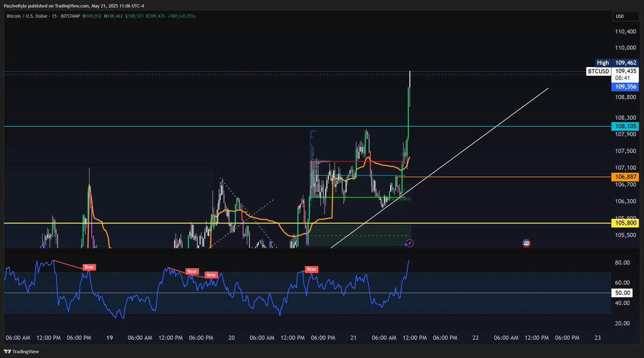The width and height of the screenshot is (644, 358).
Task: Click the 107,100 price axis value
Action: tap(626, 167)
